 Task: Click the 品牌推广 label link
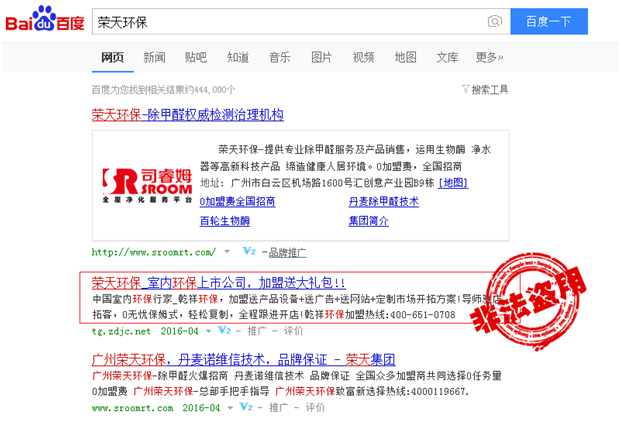pyautogui.click(x=288, y=253)
